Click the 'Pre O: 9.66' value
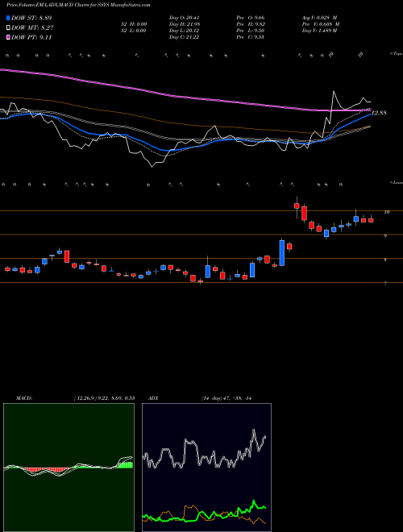403x532 pixels. [x=251, y=18]
